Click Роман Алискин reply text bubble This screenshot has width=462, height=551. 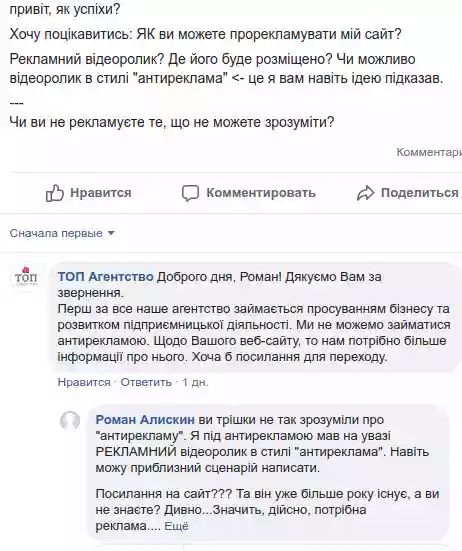(268, 473)
